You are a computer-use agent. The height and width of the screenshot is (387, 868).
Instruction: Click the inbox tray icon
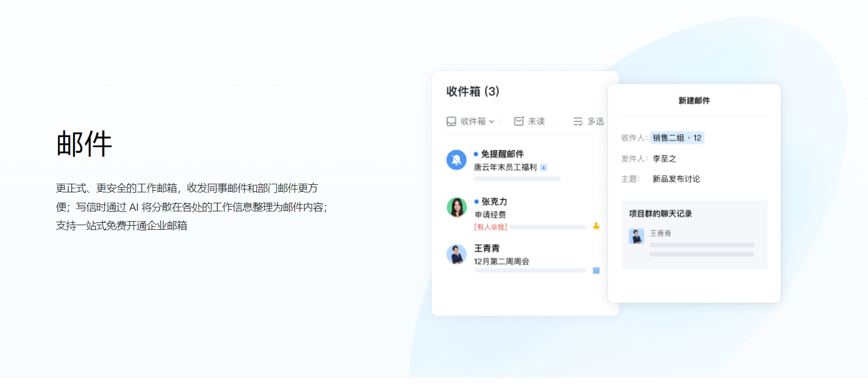(452, 122)
